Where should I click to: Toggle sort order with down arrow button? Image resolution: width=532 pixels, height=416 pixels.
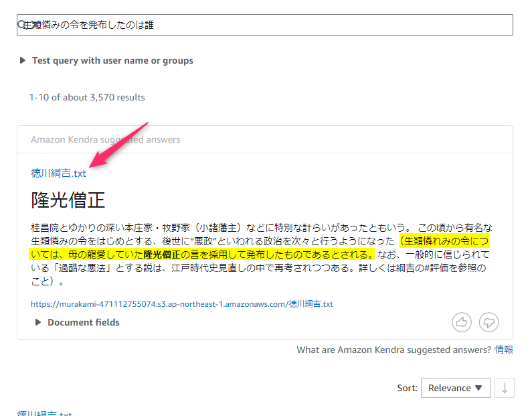click(x=505, y=388)
